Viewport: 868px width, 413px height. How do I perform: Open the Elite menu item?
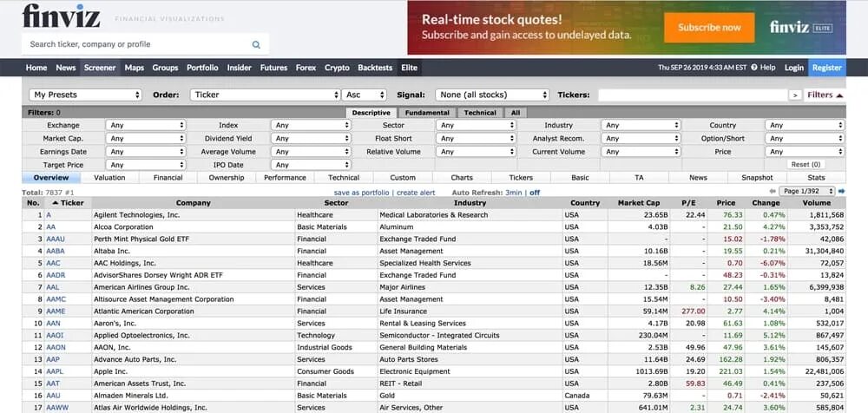coord(409,68)
